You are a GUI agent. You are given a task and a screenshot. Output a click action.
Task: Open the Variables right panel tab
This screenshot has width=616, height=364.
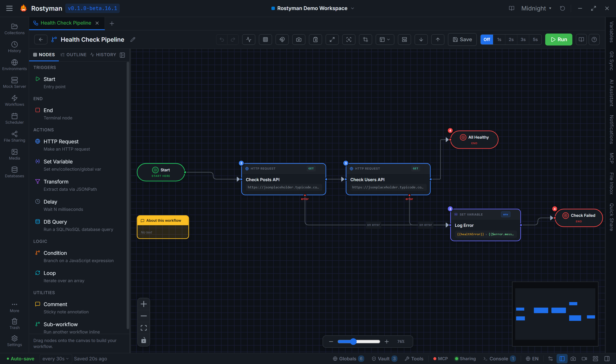[611, 32]
